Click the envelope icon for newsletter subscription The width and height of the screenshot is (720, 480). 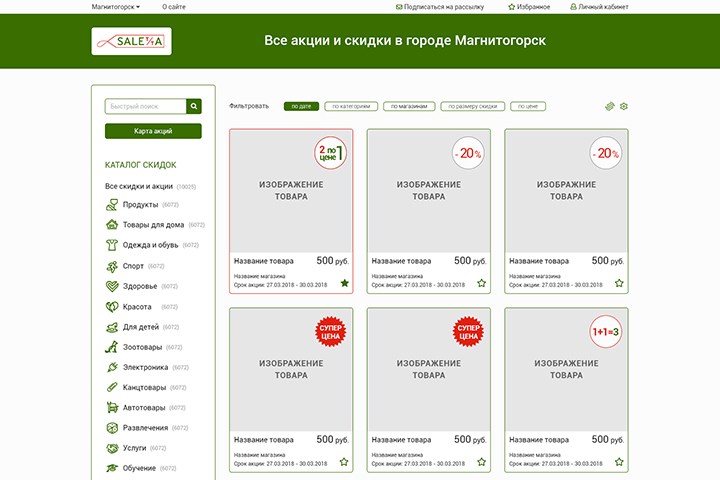tap(399, 7)
